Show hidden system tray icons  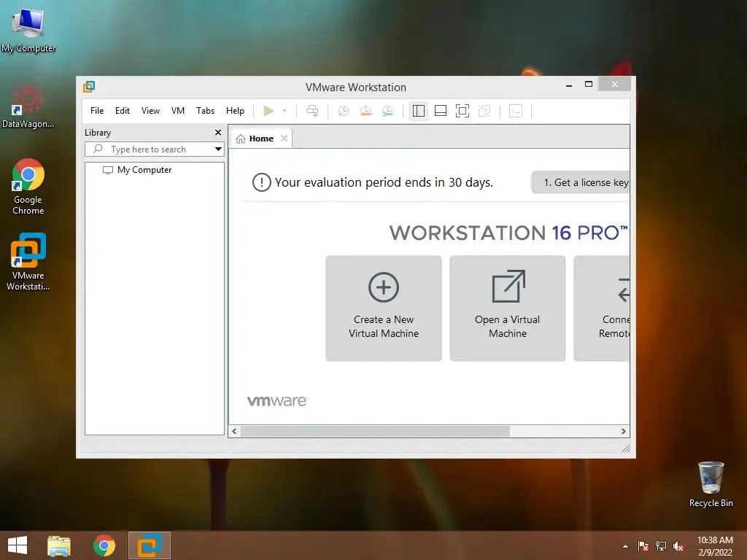(625, 546)
